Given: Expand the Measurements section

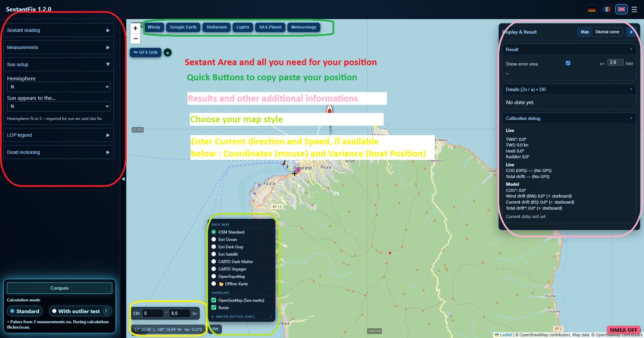Looking at the screenshot, I should tap(58, 47).
